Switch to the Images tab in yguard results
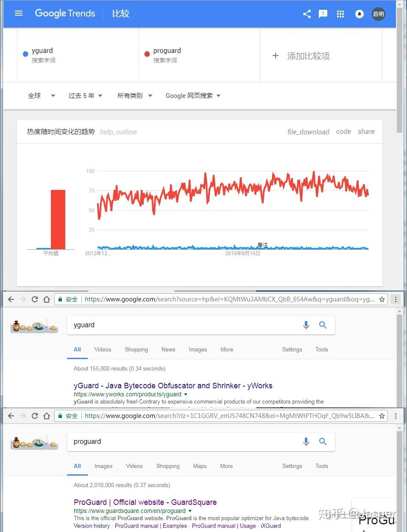407x532 pixels. click(198, 349)
